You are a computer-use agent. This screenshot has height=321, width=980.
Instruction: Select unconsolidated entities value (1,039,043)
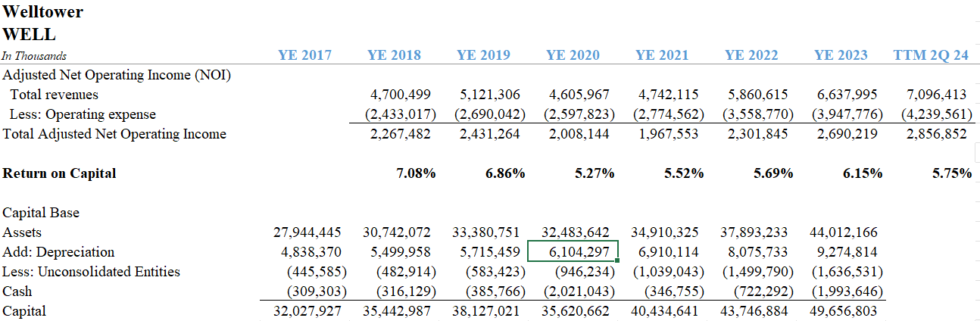[x=669, y=272]
